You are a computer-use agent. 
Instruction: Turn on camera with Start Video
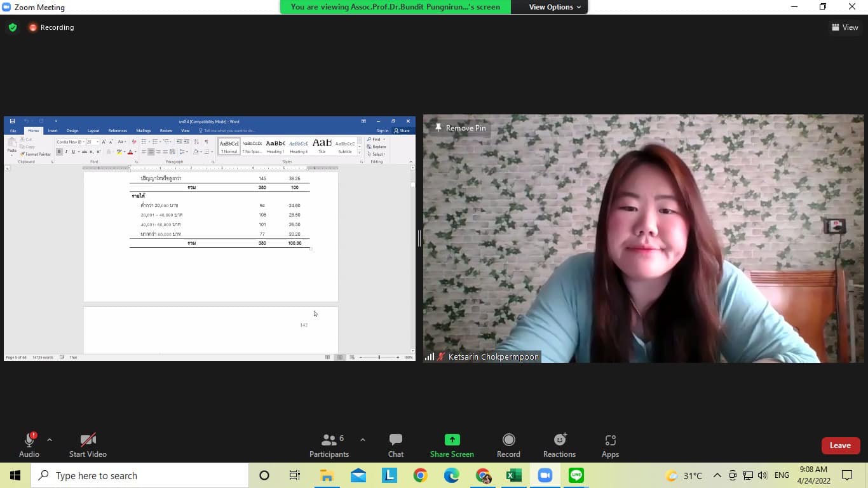click(88, 440)
